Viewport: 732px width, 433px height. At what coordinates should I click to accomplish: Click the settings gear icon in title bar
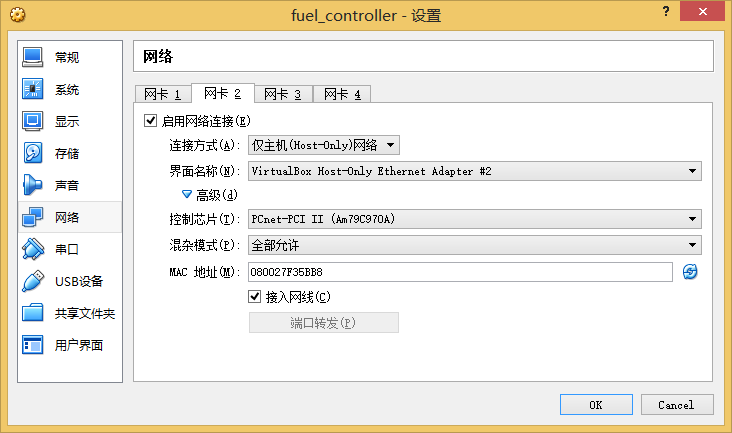(x=18, y=15)
